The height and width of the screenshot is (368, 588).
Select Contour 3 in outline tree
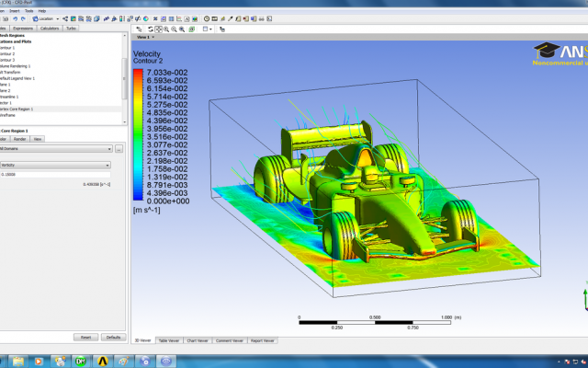(7, 60)
